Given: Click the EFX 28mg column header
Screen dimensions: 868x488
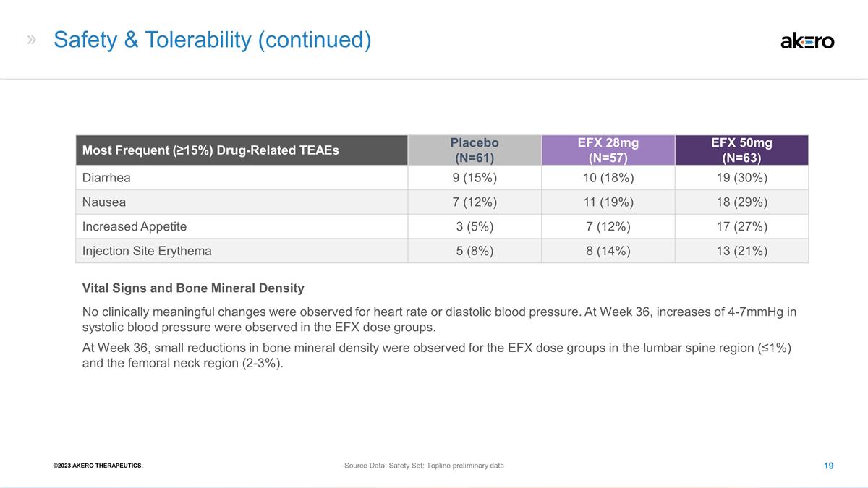Looking at the screenshot, I should click(x=608, y=150).
